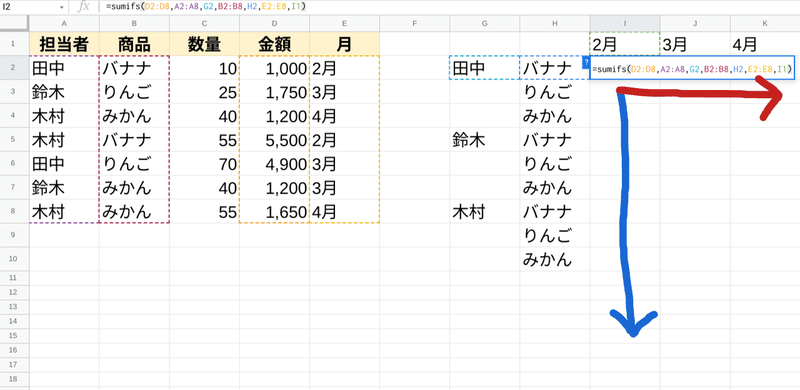Screen dimensions: 800x390
Task: Open the Name Box dropdown arrow
Action: pyautogui.click(x=62, y=8)
